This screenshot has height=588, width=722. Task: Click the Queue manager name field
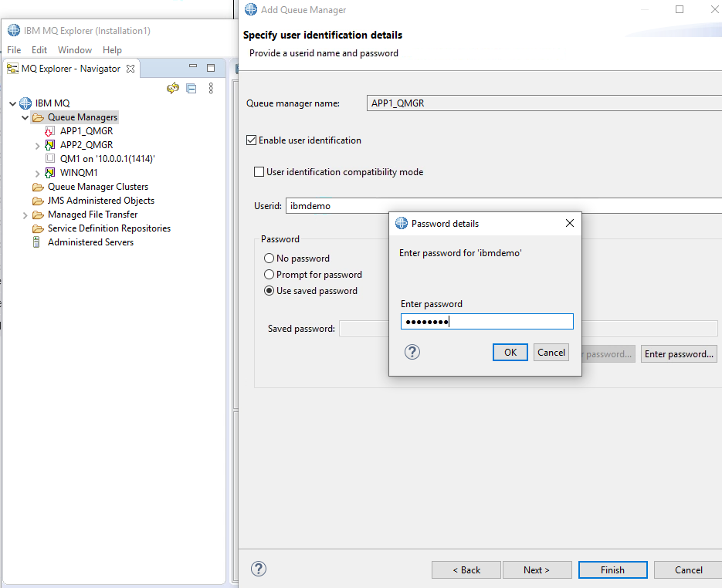(544, 103)
